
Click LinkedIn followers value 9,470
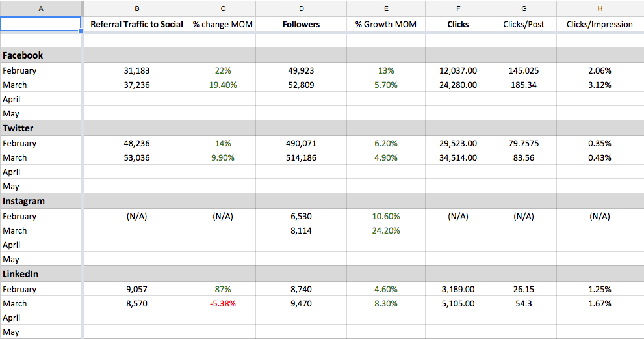point(301,303)
